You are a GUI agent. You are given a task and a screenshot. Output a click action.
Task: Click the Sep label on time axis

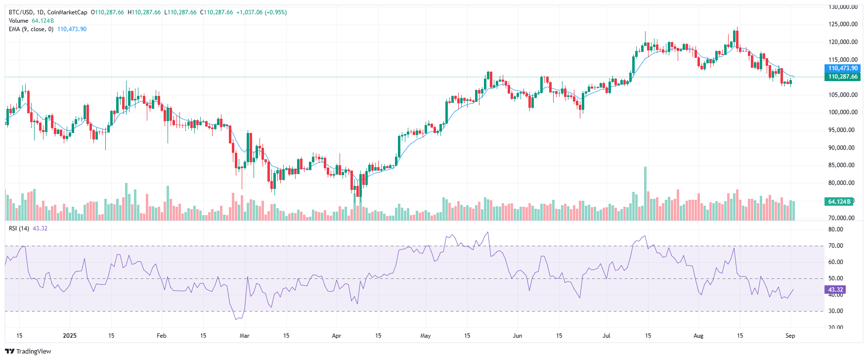click(x=790, y=336)
